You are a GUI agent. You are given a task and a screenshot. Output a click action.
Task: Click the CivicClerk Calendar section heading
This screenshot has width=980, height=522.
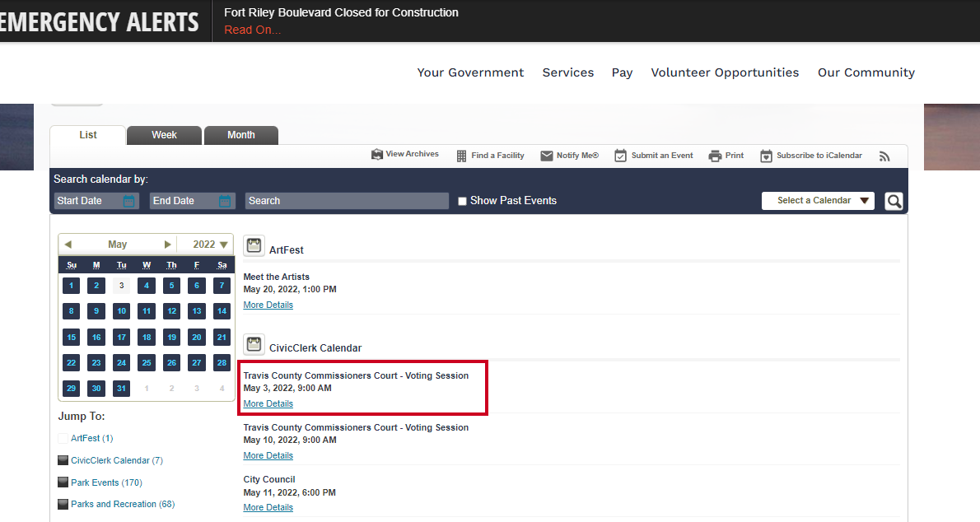tap(315, 348)
